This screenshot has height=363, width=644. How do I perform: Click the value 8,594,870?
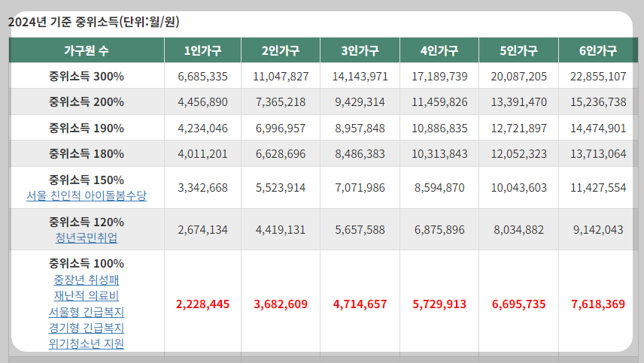[x=439, y=187]
